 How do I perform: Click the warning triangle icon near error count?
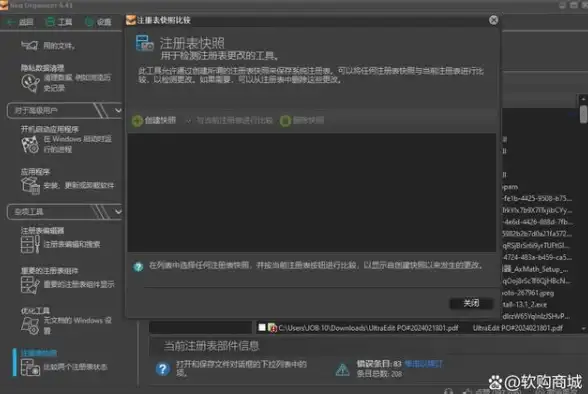342,369
